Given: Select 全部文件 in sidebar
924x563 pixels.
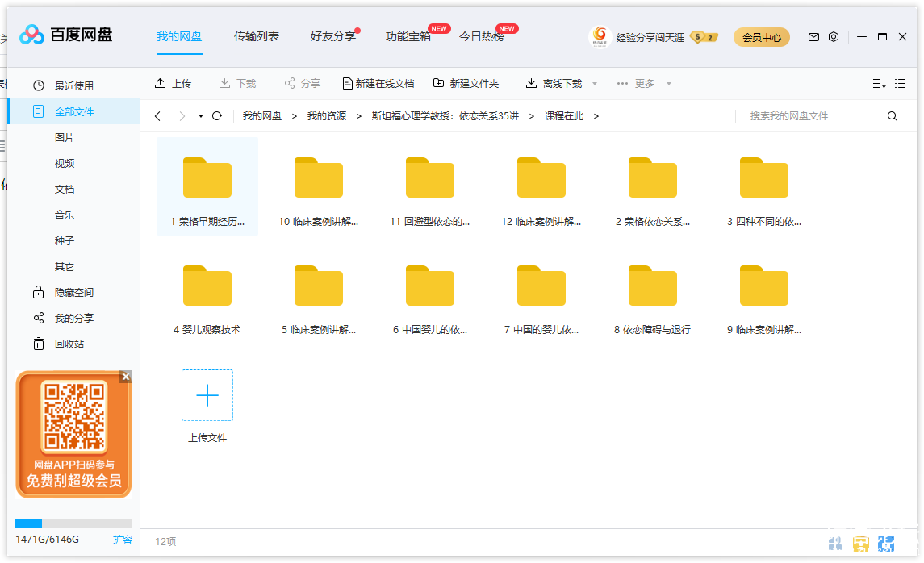Looking at the screenshot, I should 73,111.
